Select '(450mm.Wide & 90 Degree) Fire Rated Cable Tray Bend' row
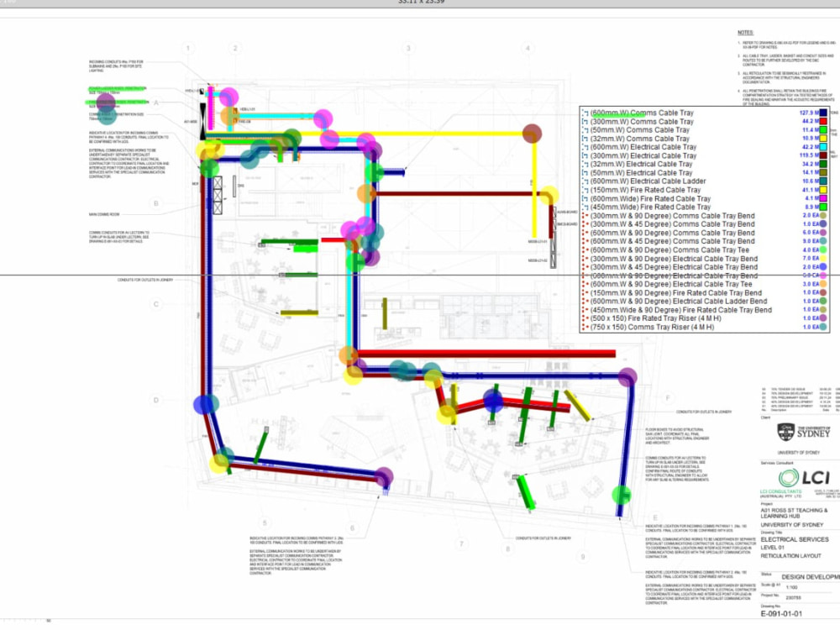840x630 pixels. pyautogui.click(x=705, y=310)
